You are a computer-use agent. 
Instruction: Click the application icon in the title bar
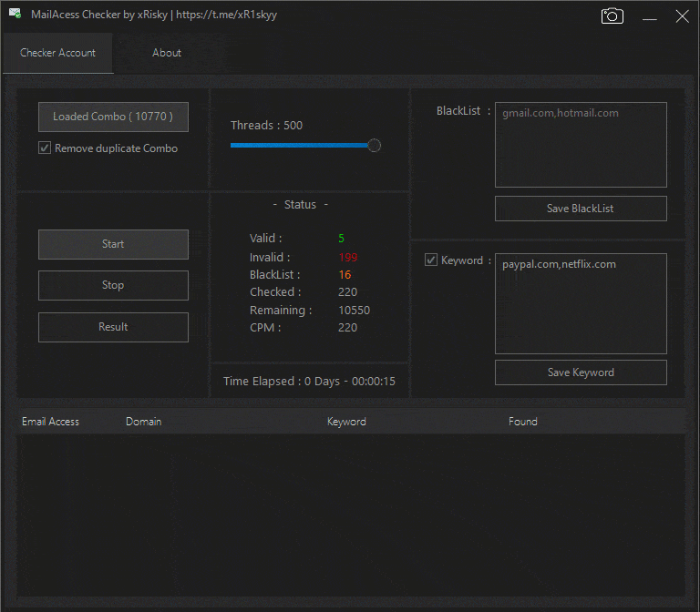[x=15, y=15]
